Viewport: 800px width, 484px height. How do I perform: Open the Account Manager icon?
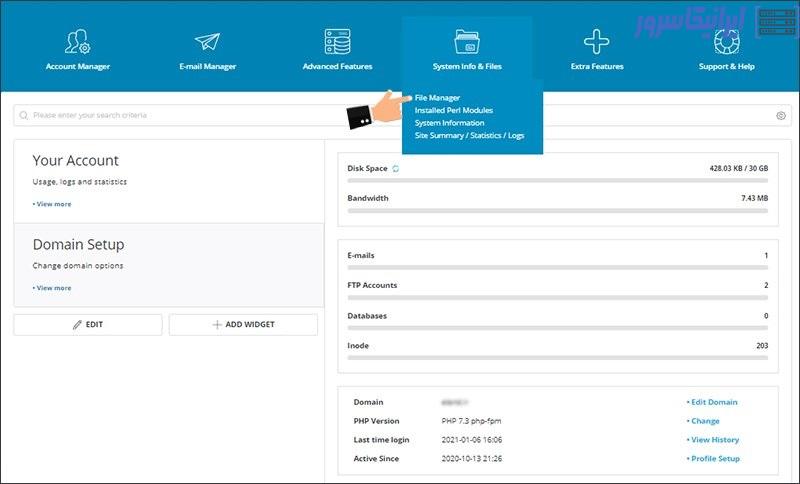[x=77, y=42]
